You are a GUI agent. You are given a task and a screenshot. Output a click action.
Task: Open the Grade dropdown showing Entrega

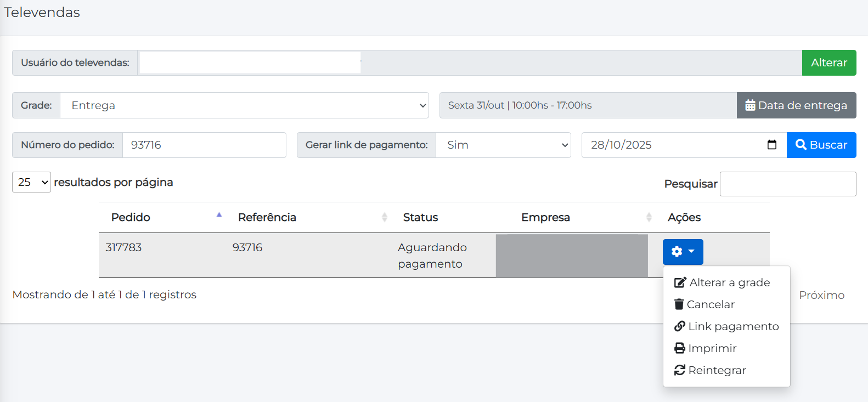click(244, 105)
